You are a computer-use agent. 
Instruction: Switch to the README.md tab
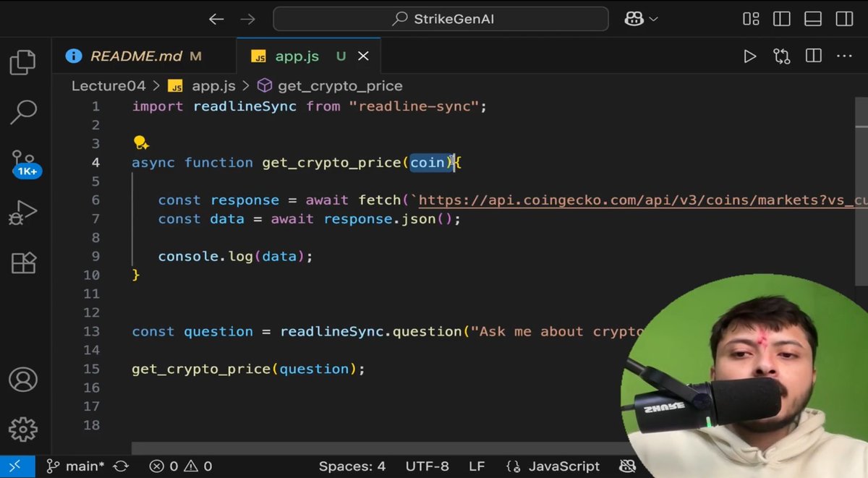click(x=144, y=56)
